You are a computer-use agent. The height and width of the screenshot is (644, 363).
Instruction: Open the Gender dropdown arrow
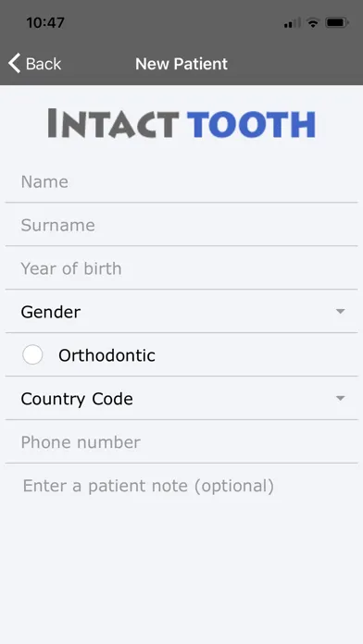pos(340,312)
